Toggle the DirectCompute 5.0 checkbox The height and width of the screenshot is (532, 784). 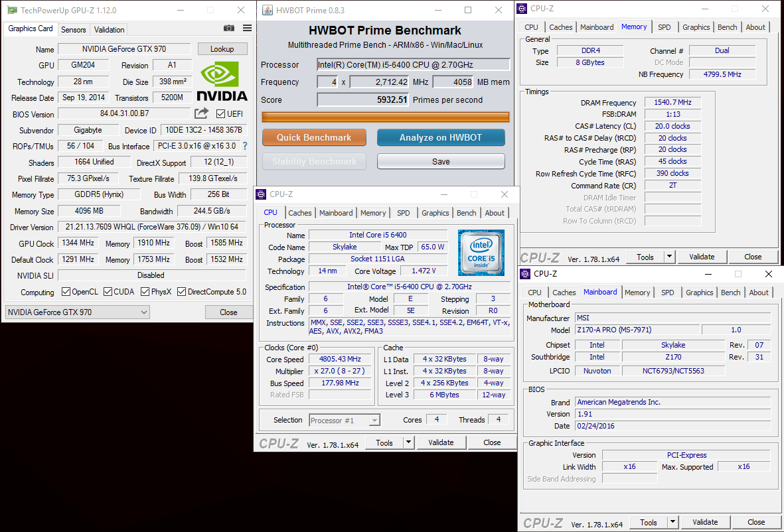click(x=181, y=292)
